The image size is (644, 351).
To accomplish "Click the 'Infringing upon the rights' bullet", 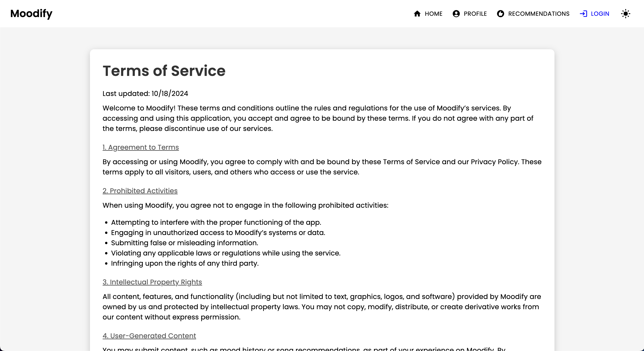I will click(x=185, y=263).
